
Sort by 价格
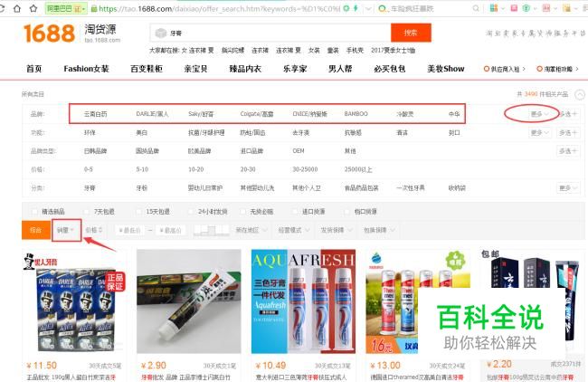(x=93, y=230)
